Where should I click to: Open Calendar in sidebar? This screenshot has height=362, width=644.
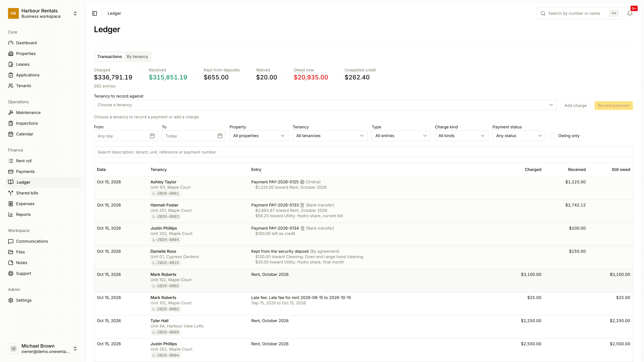(43, 134)
